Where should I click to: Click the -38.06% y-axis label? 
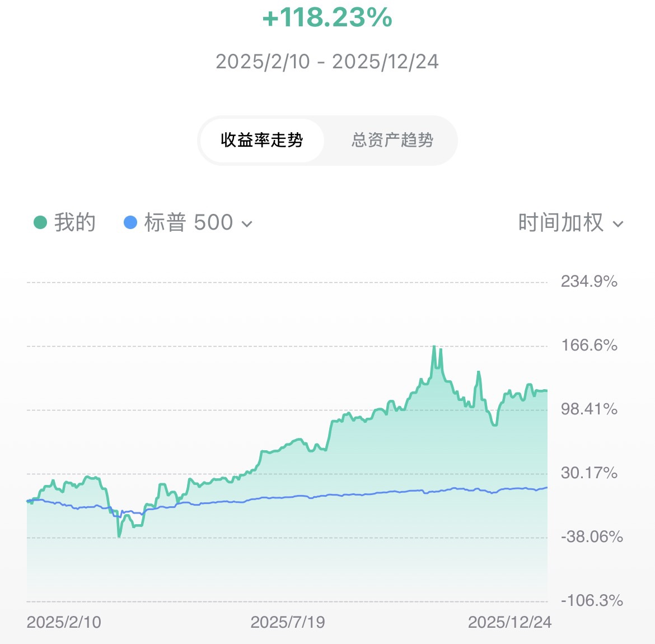coord(592,537)
